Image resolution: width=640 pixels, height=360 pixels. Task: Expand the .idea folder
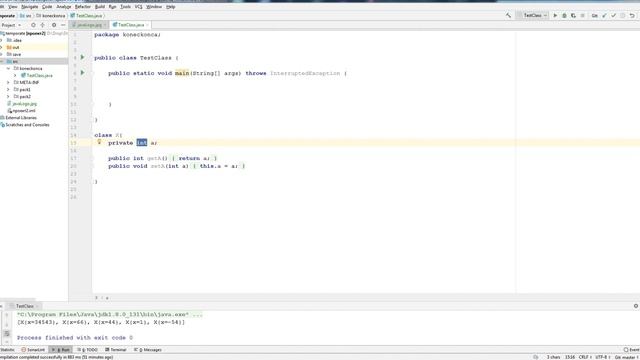2,40
